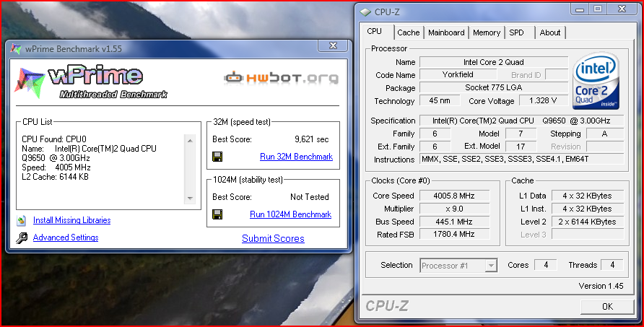Switch to the Memory tab
Image resolution: width=644 pixels, height=327 pixels.
tap(487, 32)
